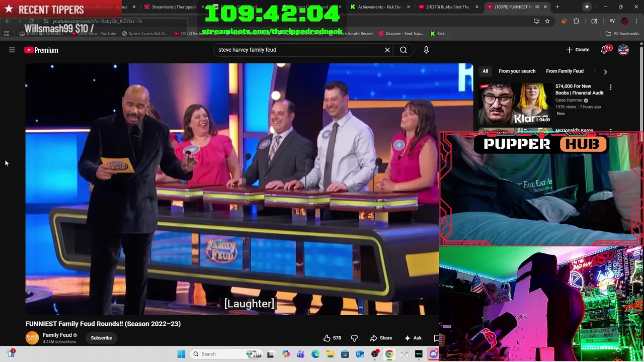
Task: Open Discord from taskbar
Action: pos(434,354)
